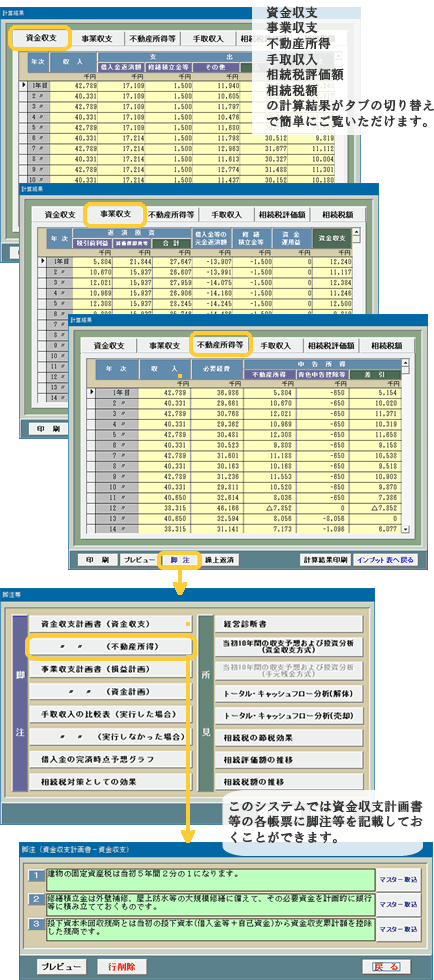Open 相続税評価額 tab in middle results window
The height and width of the screenshot is (980, 434).
point(283,214)
